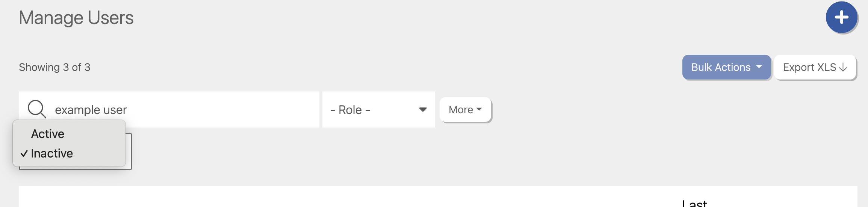Click the magnifying glass search icon

click(36, 109)
